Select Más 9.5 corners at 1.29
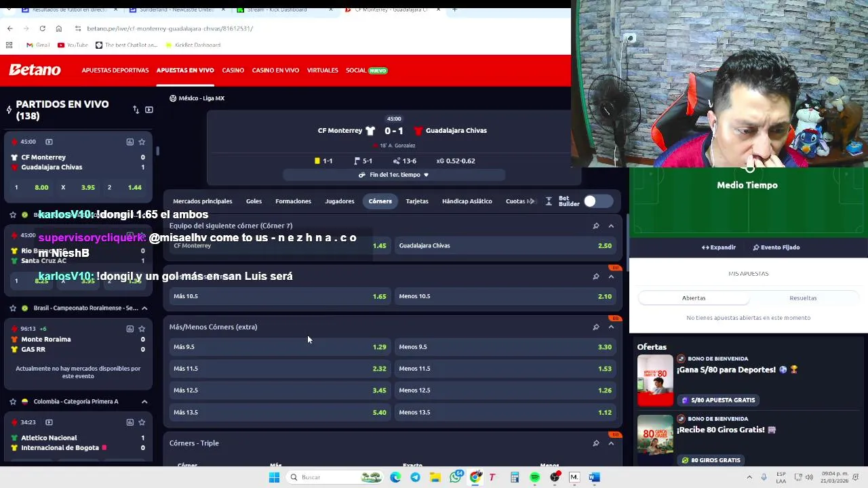Screen dimensions: 868x488 (x=279, y=347)
